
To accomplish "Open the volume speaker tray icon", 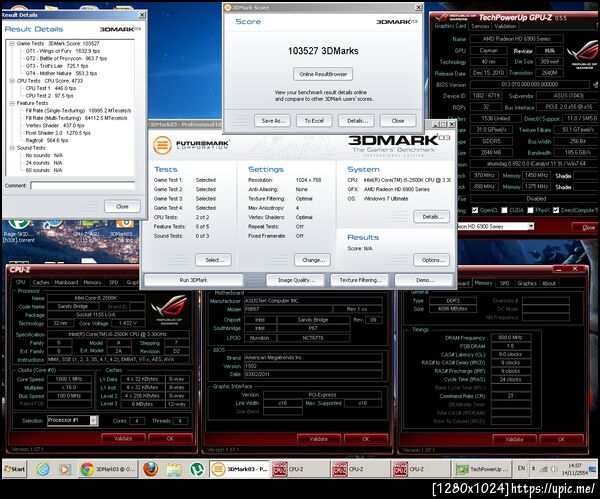I will click(x=554, y=469).
